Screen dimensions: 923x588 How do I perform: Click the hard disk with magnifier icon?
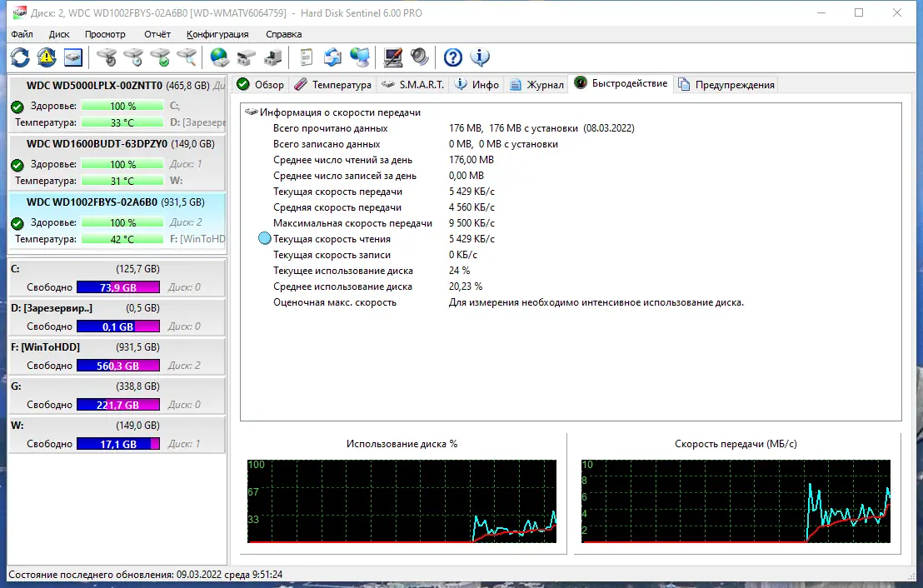click(x=187, y=57)
